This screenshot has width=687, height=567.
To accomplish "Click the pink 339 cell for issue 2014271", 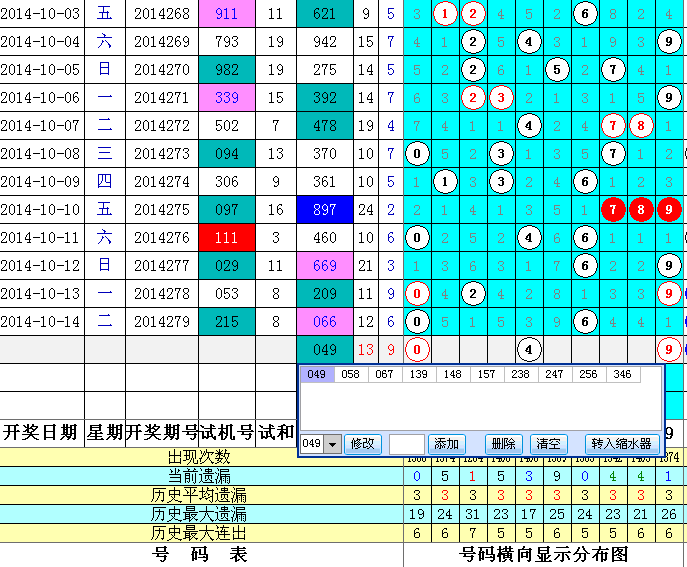I will (226, 98).
